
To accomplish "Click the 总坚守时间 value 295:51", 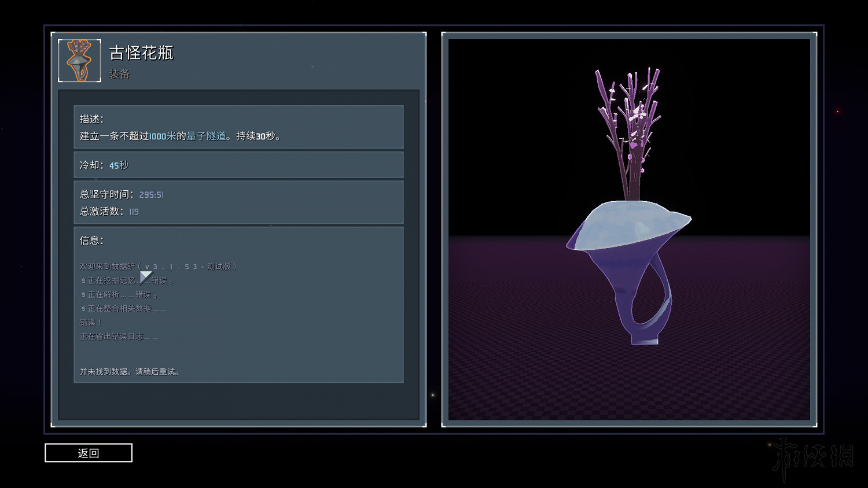I will click(x=152, y=195).
